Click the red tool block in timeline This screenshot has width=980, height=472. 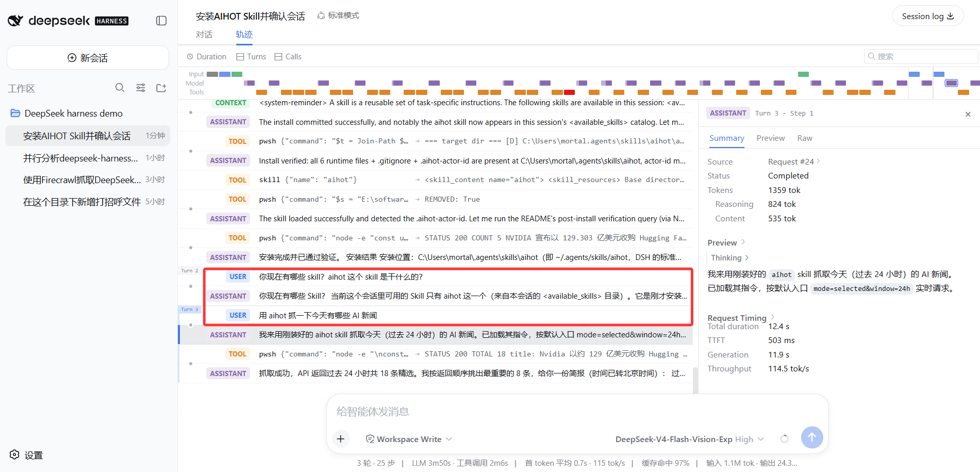click(569, 92)
